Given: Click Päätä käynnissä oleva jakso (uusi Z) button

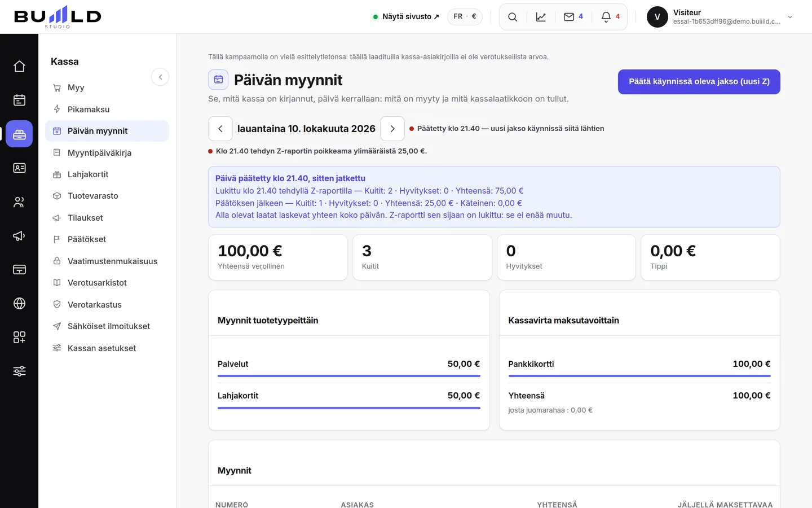Looking at the screenshot, I should coord(699,82).
